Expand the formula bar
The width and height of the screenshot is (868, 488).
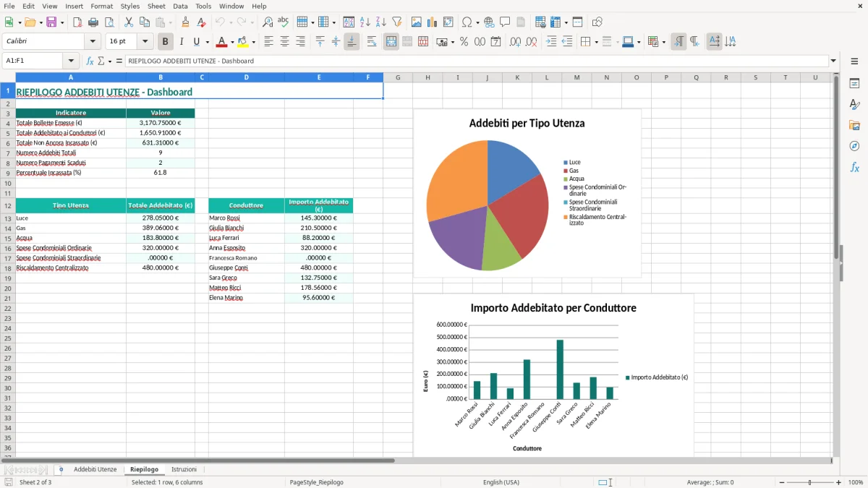pos(833,61)
